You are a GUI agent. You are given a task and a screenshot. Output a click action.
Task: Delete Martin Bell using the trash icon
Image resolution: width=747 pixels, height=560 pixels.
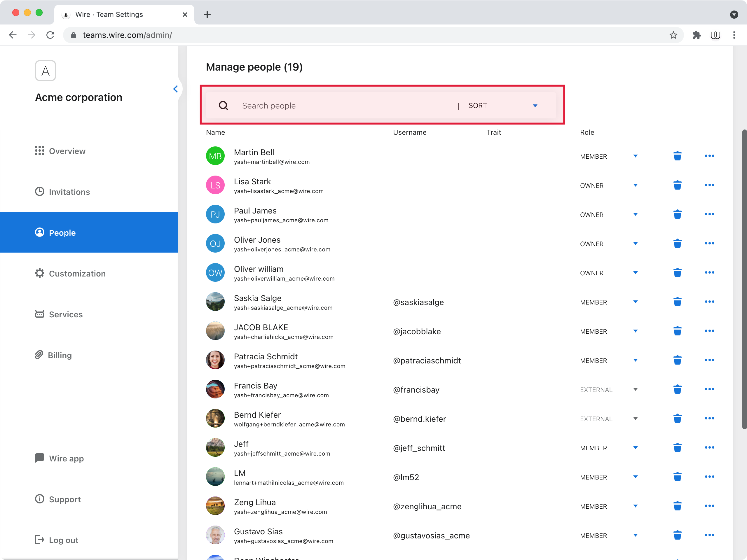pos(677,156)
